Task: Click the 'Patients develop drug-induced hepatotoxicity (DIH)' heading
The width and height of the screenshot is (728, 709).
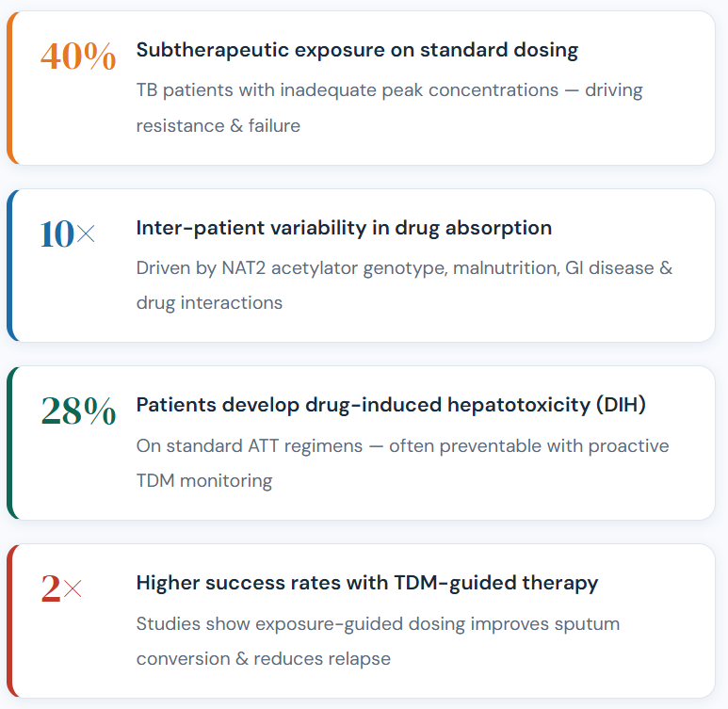Action: coord(391,405)
